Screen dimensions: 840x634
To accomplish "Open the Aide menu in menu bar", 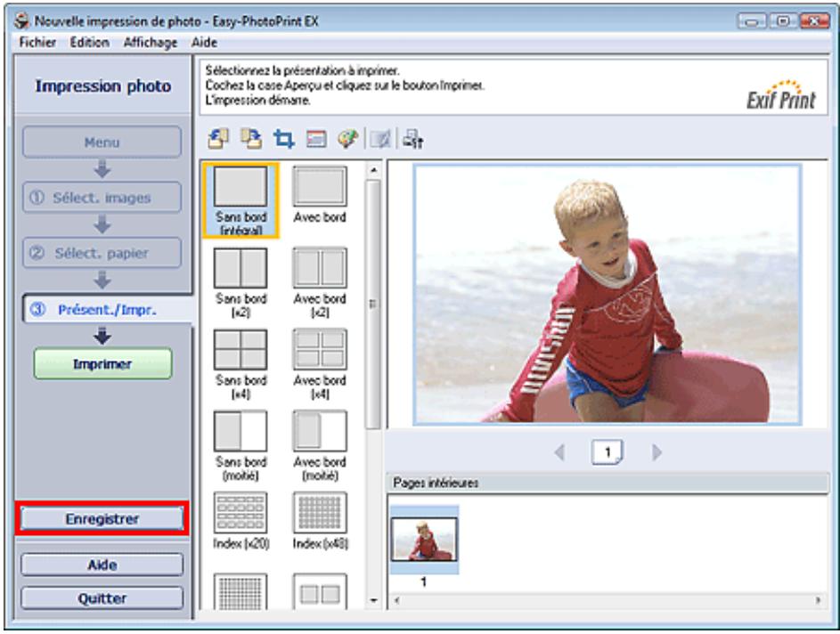I will [204, 43].
